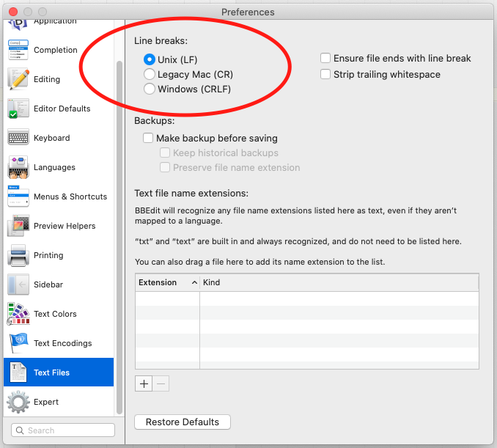
Task: Select Windows (CRLF) line breaks
Action: (x=150, y=89)
